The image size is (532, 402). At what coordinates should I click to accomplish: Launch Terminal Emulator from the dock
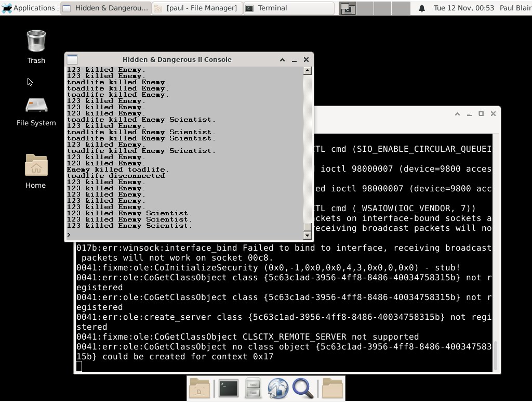228,388
